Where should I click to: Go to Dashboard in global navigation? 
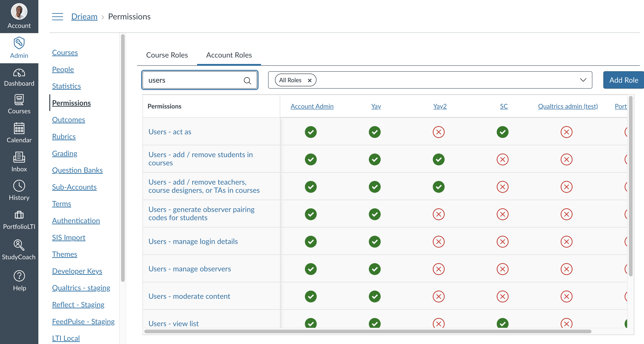pos(19,78)
